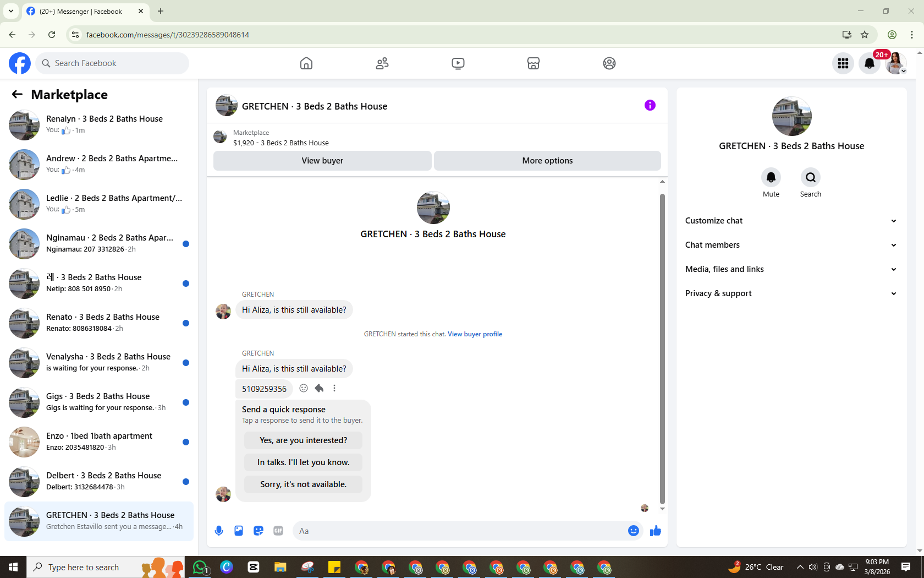The image size is (924, 578).
Task: Reload the page in Chrome
Action: (x=52, y=35)
